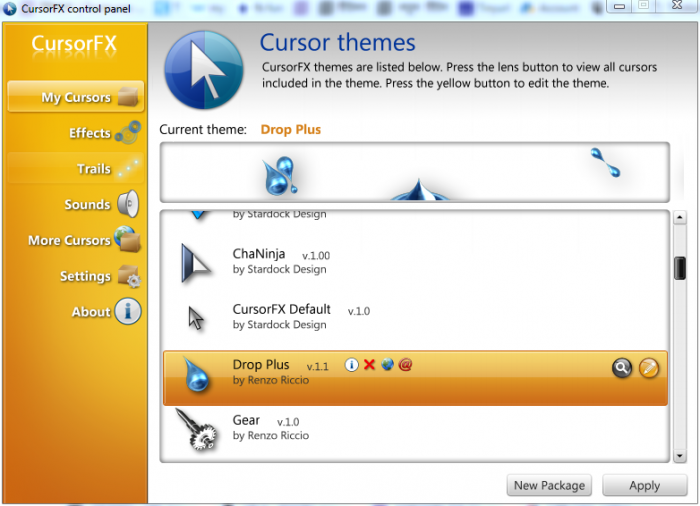
Task: Click the Drop Plus current theme name
Action: point(291,130)
